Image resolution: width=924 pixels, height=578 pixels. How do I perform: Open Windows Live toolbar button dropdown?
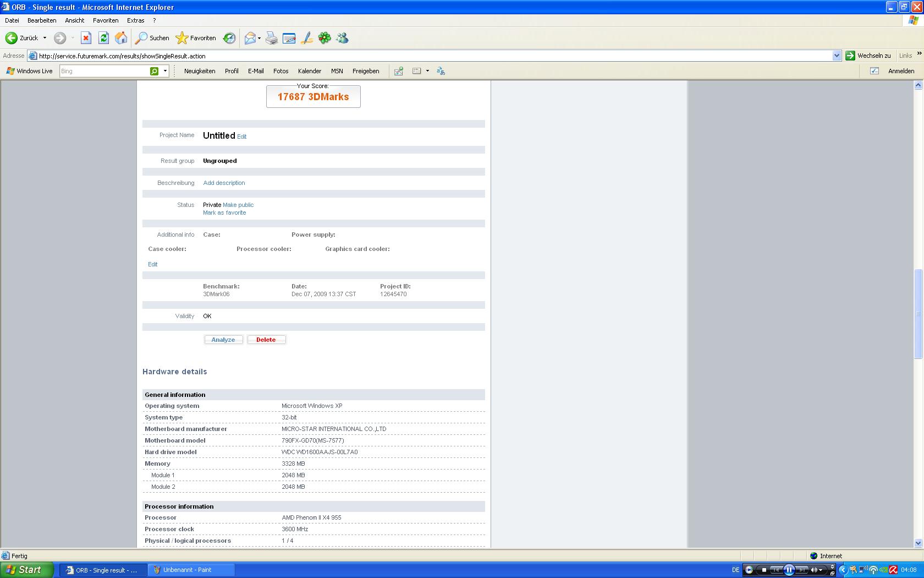click(x=427, y=71)
